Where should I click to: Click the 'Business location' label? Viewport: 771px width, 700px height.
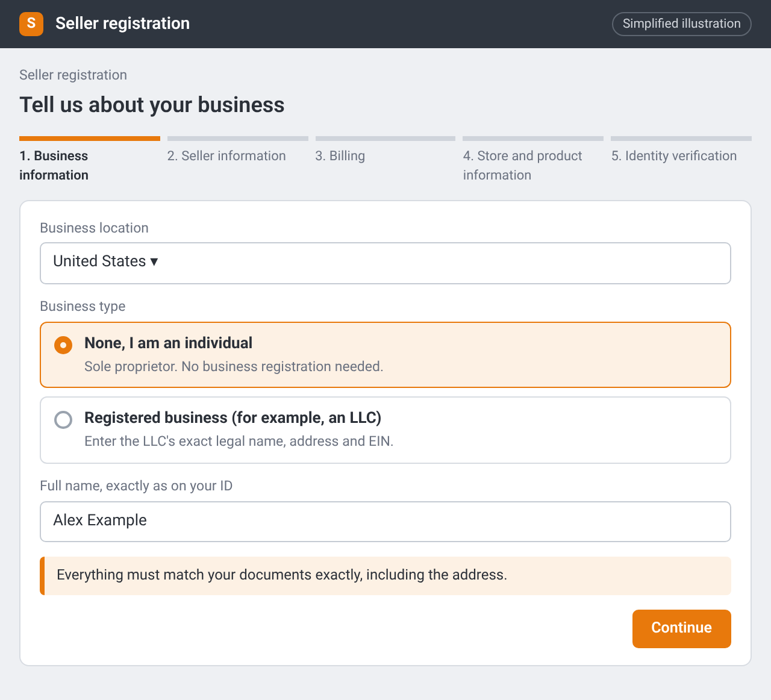tap(94, 228)
